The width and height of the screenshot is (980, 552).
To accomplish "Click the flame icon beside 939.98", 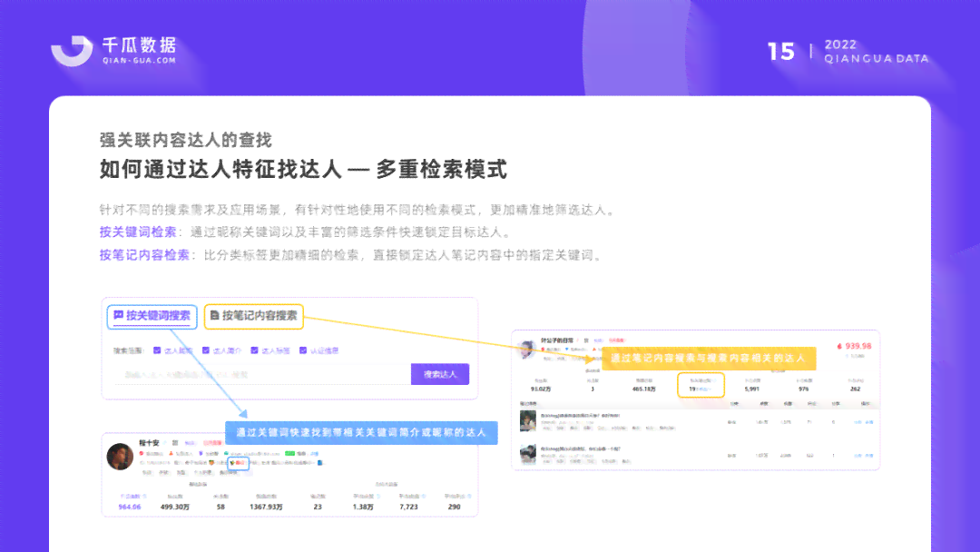I will 839,346.
